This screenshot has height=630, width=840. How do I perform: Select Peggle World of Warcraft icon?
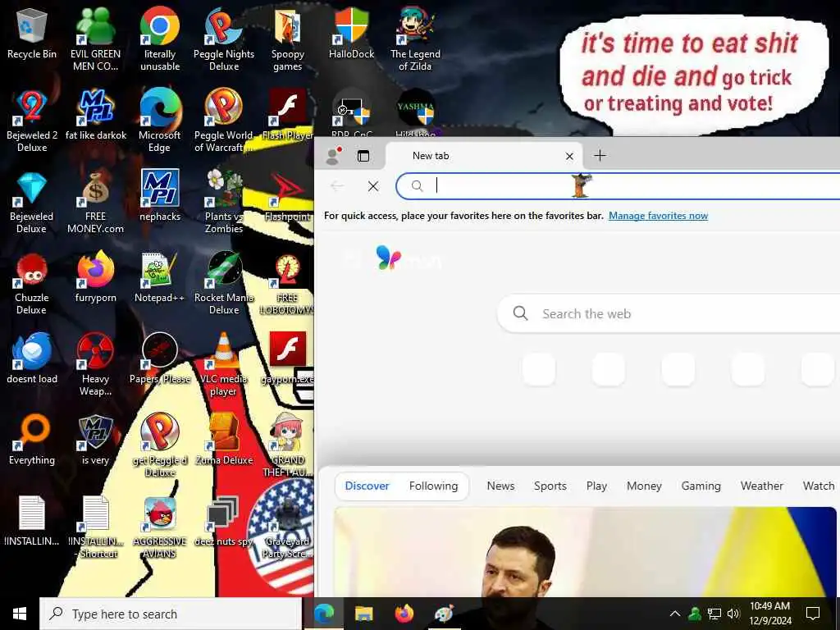pyautogui.click(x=224, y=121)
